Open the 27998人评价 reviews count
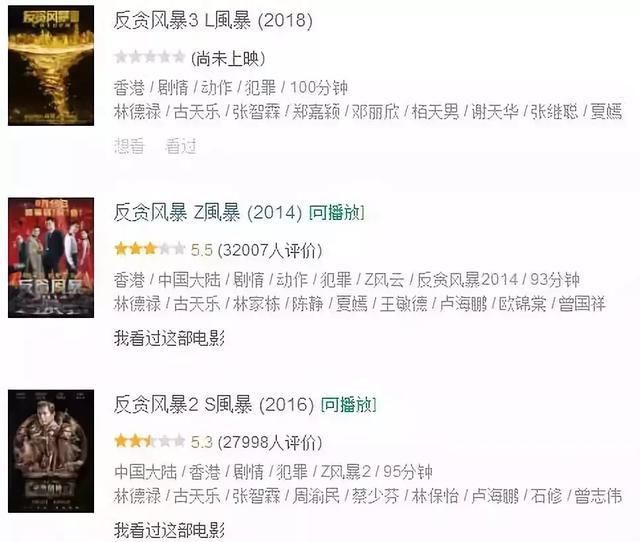This screenshot has height=542, width=640. point(270,442)
